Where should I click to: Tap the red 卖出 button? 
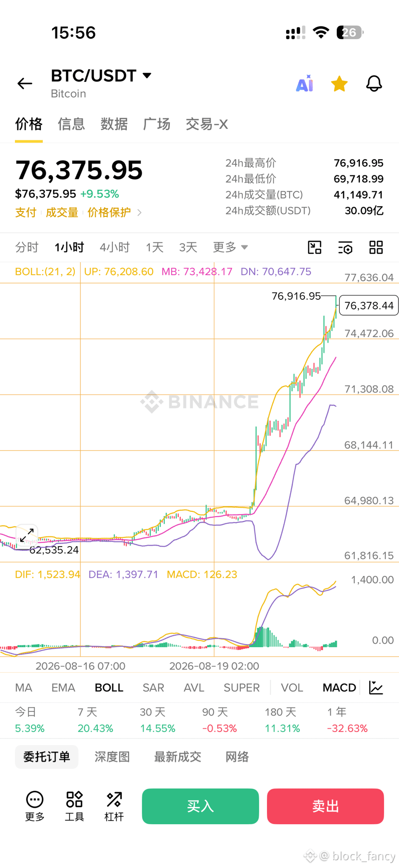[326, 806]
